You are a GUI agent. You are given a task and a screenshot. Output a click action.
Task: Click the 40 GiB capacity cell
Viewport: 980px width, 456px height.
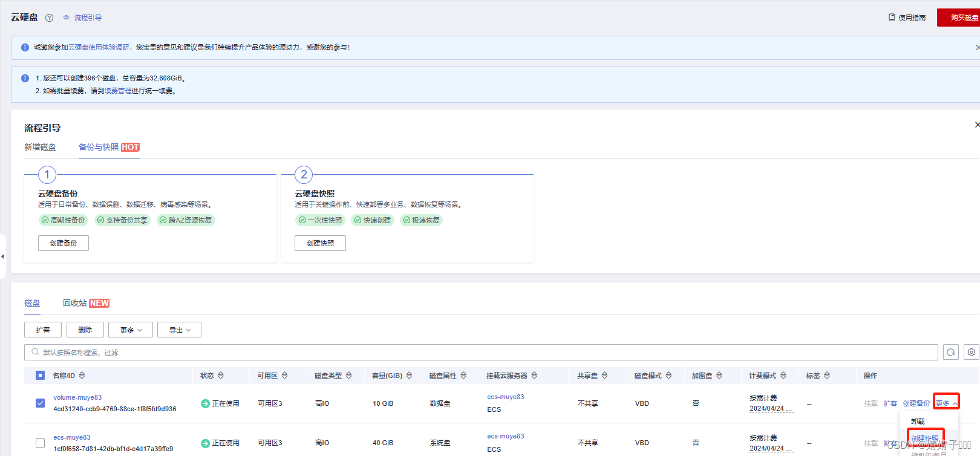coord(383,443)
